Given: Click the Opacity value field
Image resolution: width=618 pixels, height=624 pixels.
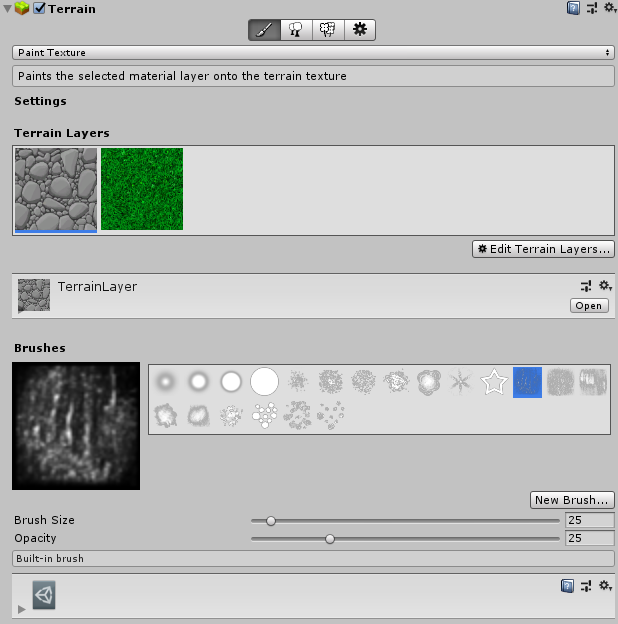Looking at the screenshot, I should pos(590,538).
